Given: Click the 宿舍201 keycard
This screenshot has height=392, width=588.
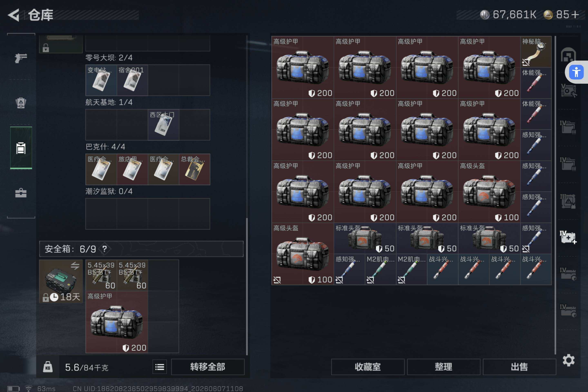Looking at the screenshot, I should (132, 80).
